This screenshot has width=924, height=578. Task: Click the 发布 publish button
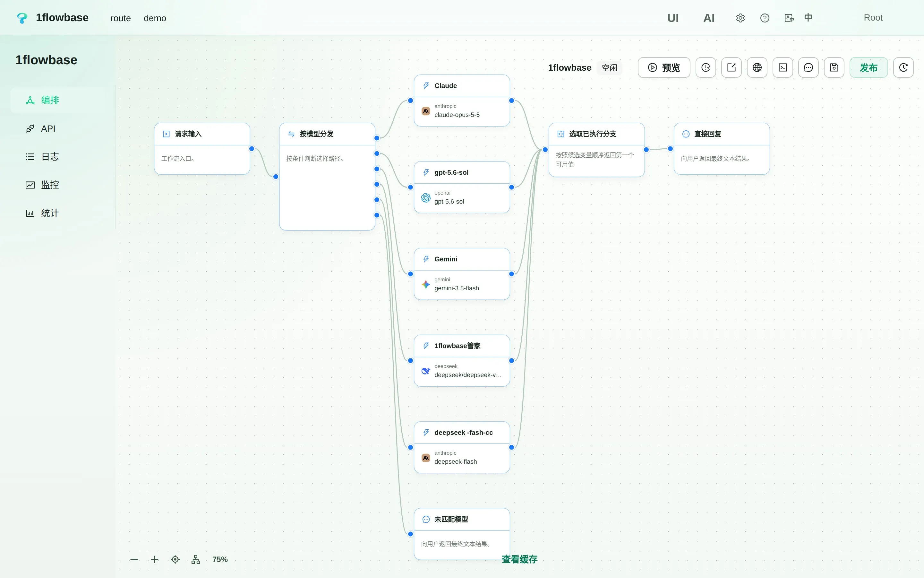tap(868, 68)
